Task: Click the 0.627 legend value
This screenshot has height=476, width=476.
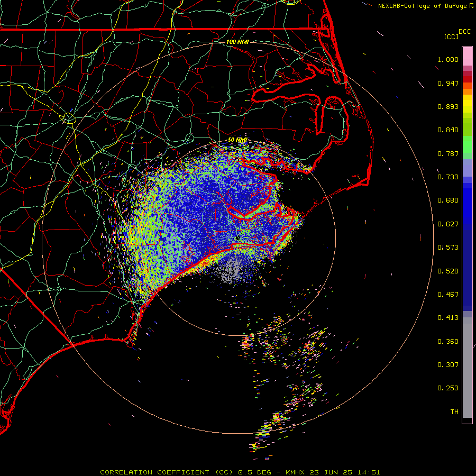Action: pyautogui.click(x=448, y=224)
